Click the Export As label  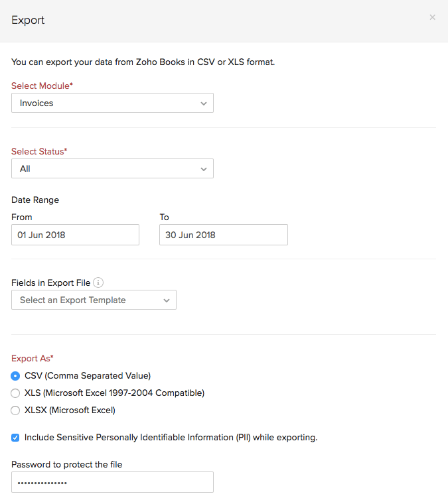pos(32,358)
